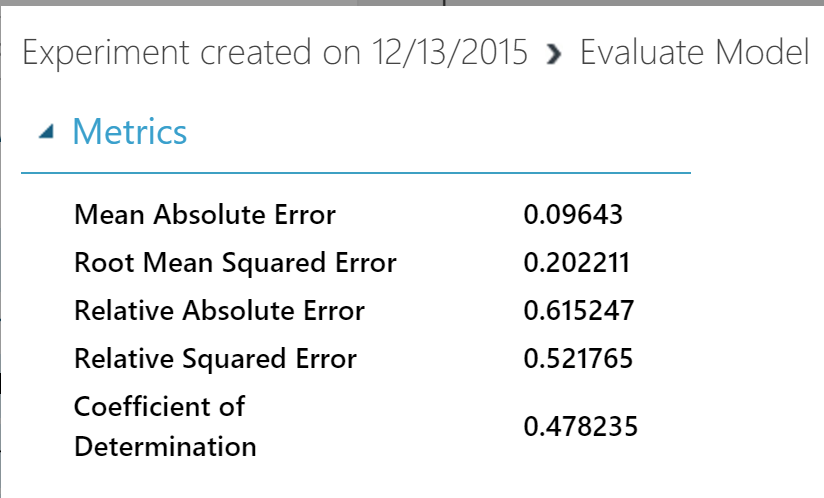Image resolution: width=824 pixels, height=498 pixels.
Task: Click the breadcrumb chevron arrow icon
Action: coord(555,56)
